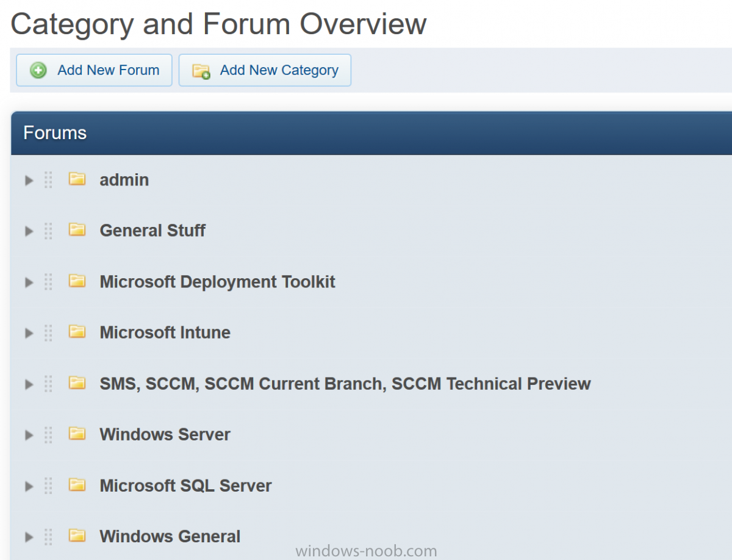The image size is (732, 560).
Task: Click the drag handle for the admin category
Action: click(x=49, y=180)
